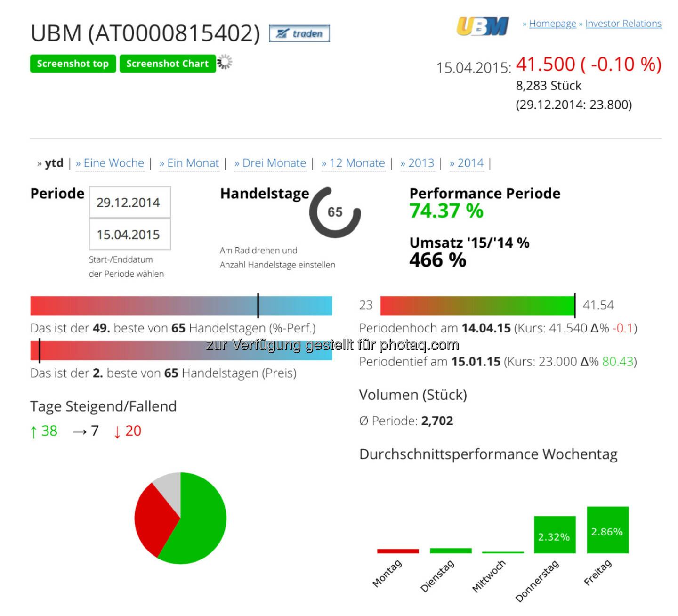Screen dimensions: 678x616
Task: Click the UBM company logo
Action: (x=483, y=26)
